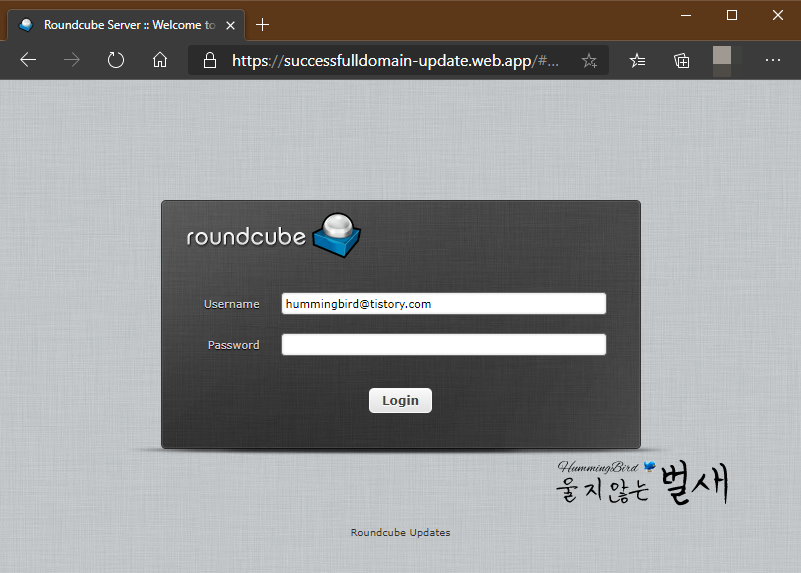
Task: Go back using the browser back arrow
Action: tap(28, 60)
